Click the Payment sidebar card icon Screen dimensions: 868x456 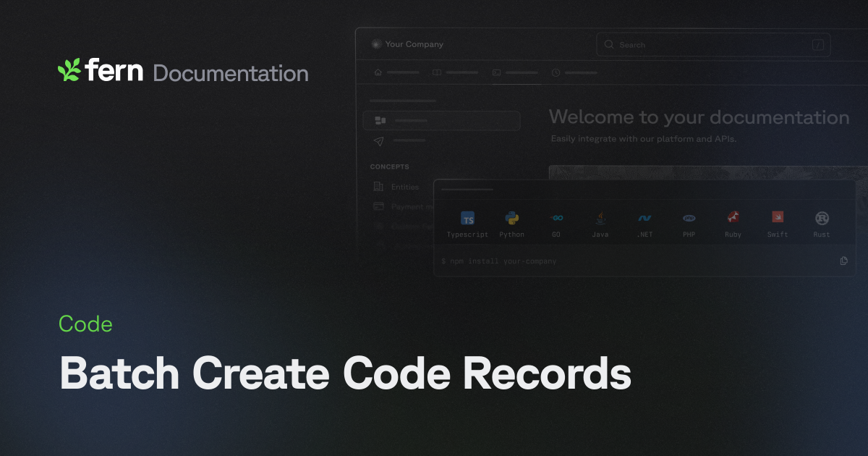[378, 206]
